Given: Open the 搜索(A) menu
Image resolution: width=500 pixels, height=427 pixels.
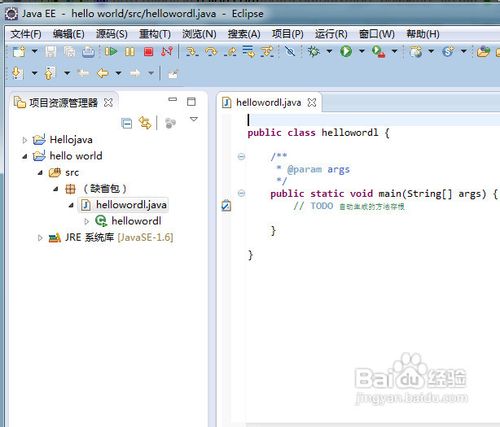Looking at the screenshot, I should 244,34.
